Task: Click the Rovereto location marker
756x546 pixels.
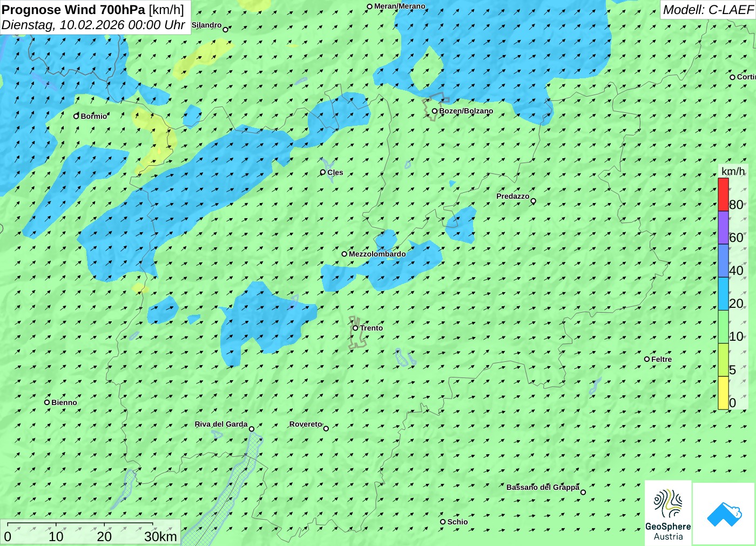Action: pyautogui.click(x=326, y=429)
